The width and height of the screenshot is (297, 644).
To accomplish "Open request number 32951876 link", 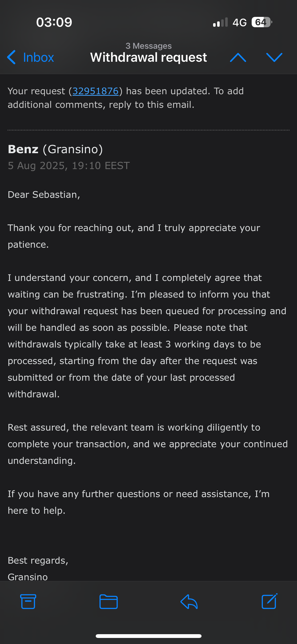I will (x=95, y=91).
